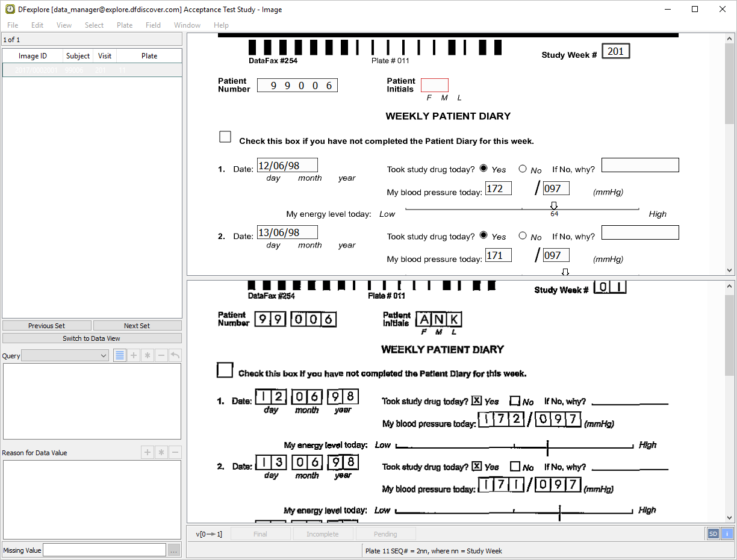Check the Patient Diary not completed box
The image size is (737, 560).
click(x=225, y=137)
